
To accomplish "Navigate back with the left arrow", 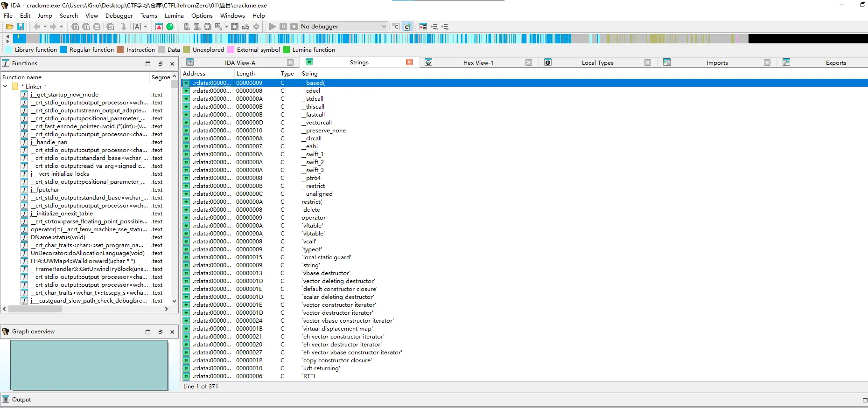I will 37,27.
